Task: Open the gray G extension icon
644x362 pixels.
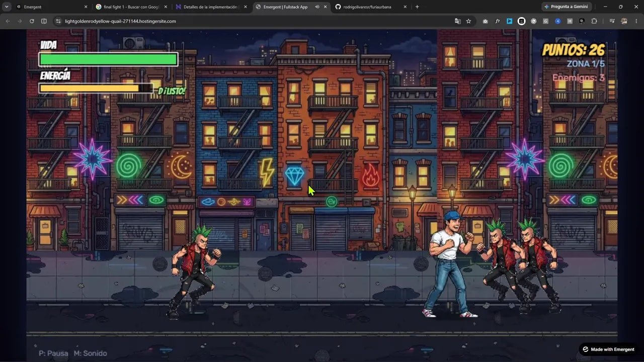Action: (545, 21)
